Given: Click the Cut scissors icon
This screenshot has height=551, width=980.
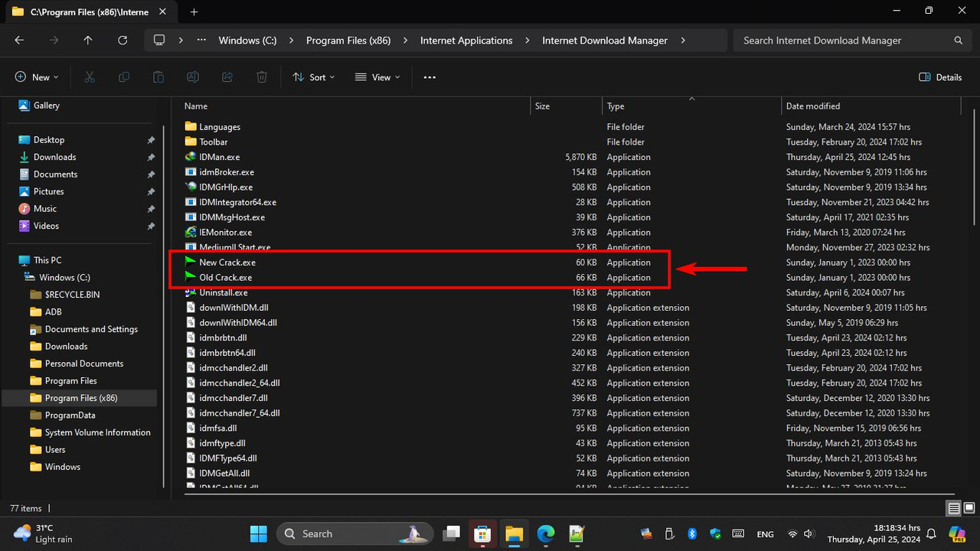Looking at the screenshot, I should click(90, 77).
